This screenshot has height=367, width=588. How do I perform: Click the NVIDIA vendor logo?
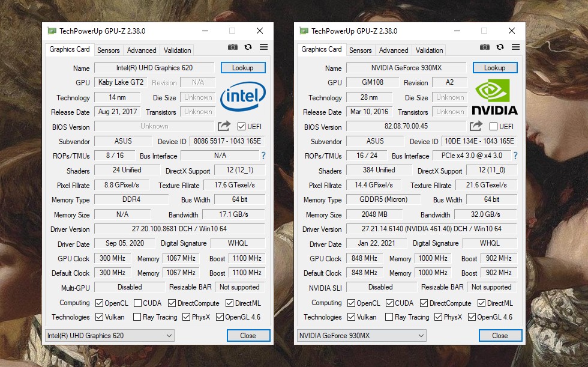[x=494, y=97]
